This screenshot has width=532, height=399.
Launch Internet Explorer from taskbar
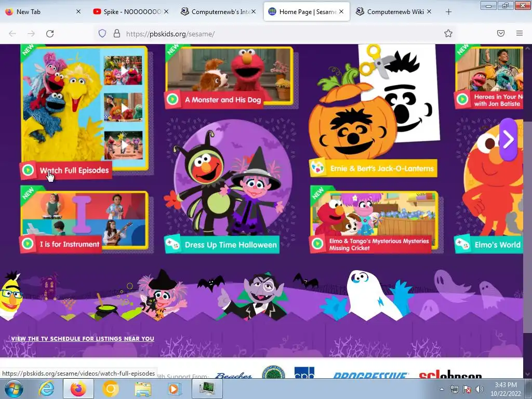(x=46, y=389)
